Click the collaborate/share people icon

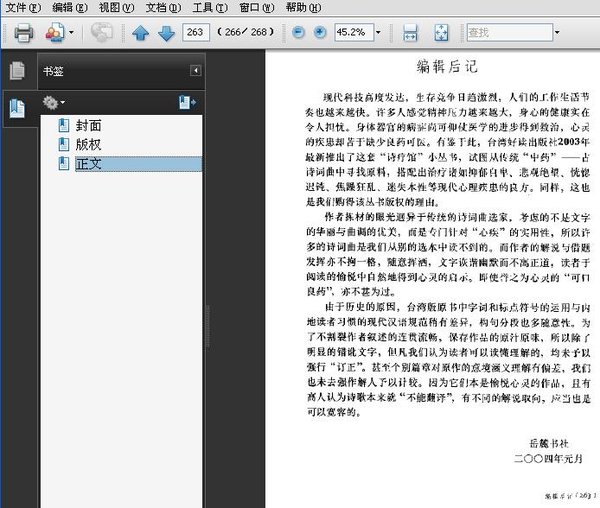(x=55, y=33)
